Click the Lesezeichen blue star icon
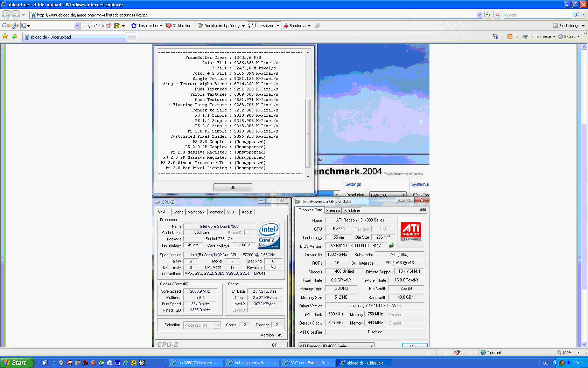Screen dimensions: 588x368 [x=134, y=26]
